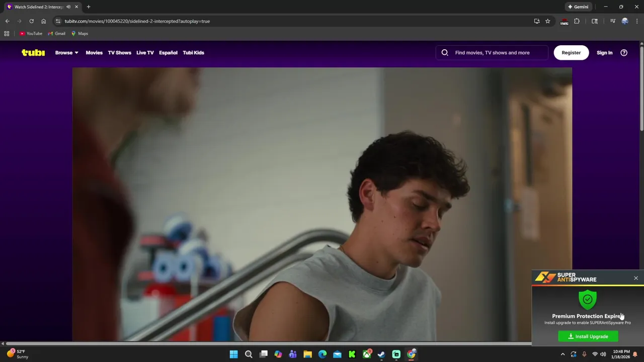This screenshot has width=644, height=362.
Task: Open the search-tabs side panel icon
Action: pyautogui.click(x=595, y=21)
